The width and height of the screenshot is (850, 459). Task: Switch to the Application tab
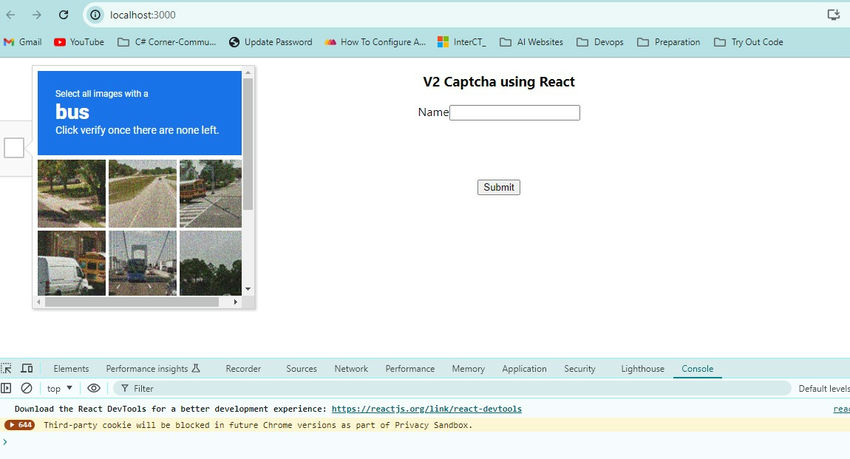pyautogui.click(x=524, y=369)
